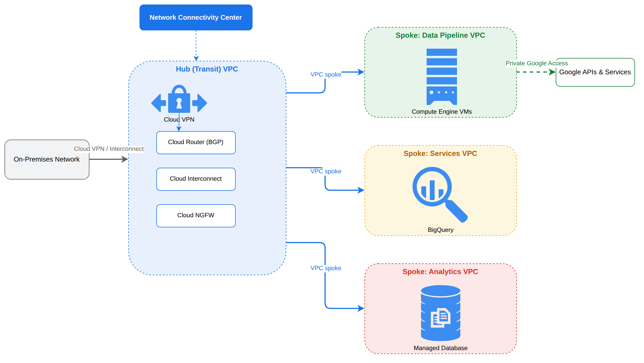644x363 pixels.
Task: Select the VPC spoke label to Data Pipeline
Action: click(326, 75)
